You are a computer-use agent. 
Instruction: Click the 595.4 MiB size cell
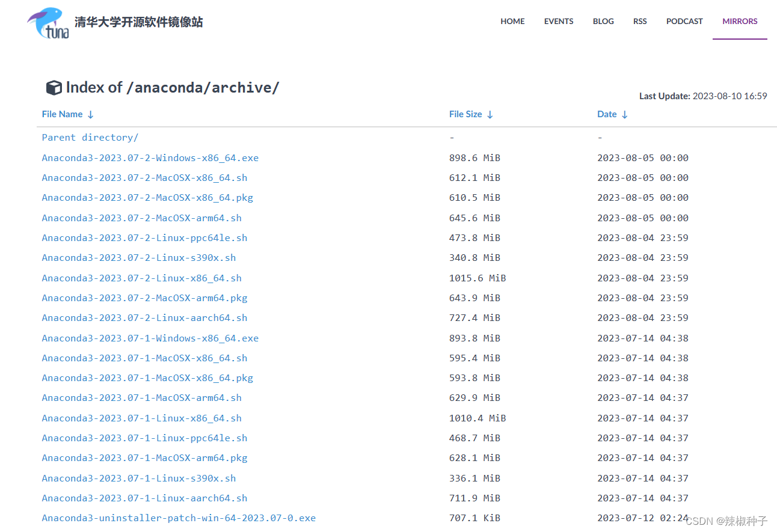[x=474, y=358]
